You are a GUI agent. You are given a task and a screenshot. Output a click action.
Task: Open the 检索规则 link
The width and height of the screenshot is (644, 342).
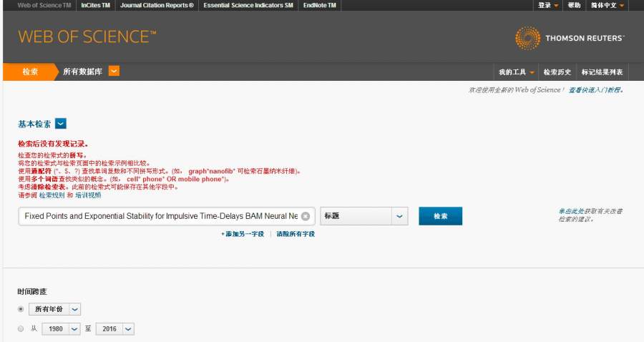(52, 195)
